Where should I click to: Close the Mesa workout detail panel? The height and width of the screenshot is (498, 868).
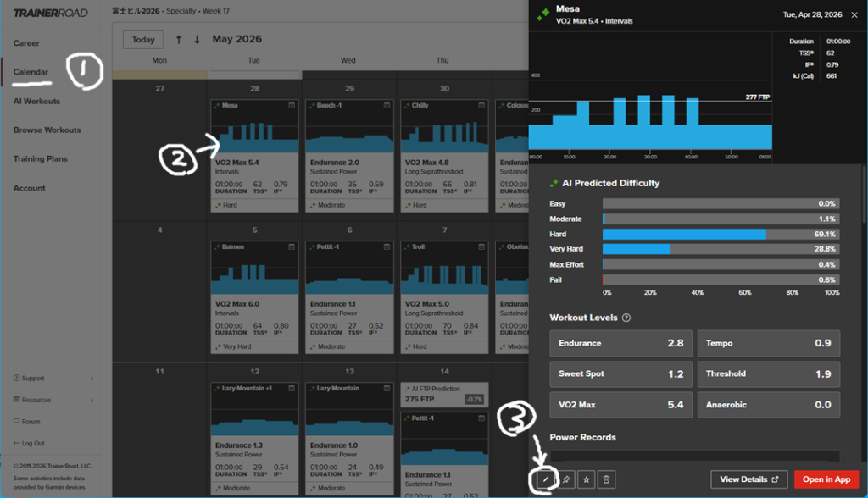854,14
